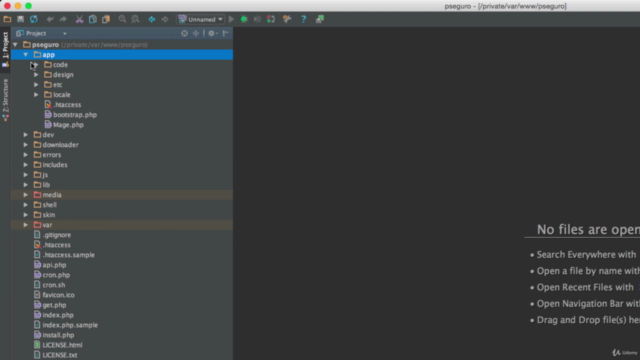The width and height of the screenshot is (640, 360).
Task: Click the Forward navigation arrow
Action: [x=165, y=19]
